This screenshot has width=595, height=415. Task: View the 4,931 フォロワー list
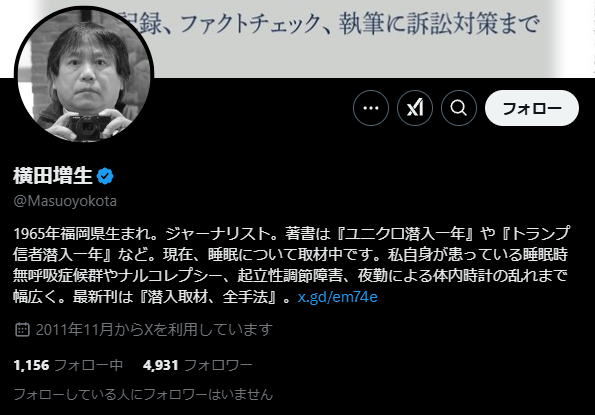coord(197,365)
